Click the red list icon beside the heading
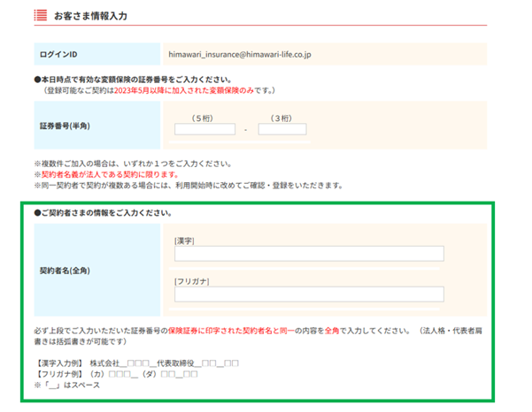The width and height of the screenshot is (532, 412). (40, 15)
